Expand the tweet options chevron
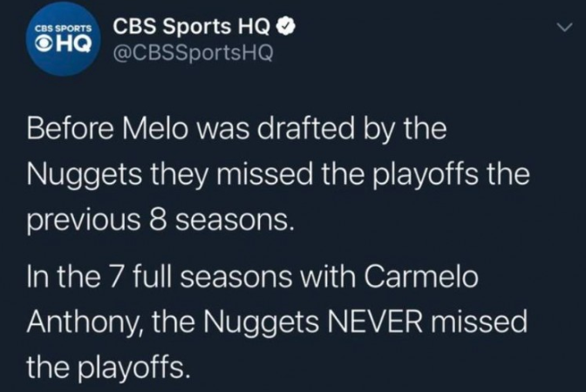The image size is (586, 392). (564, 27)
